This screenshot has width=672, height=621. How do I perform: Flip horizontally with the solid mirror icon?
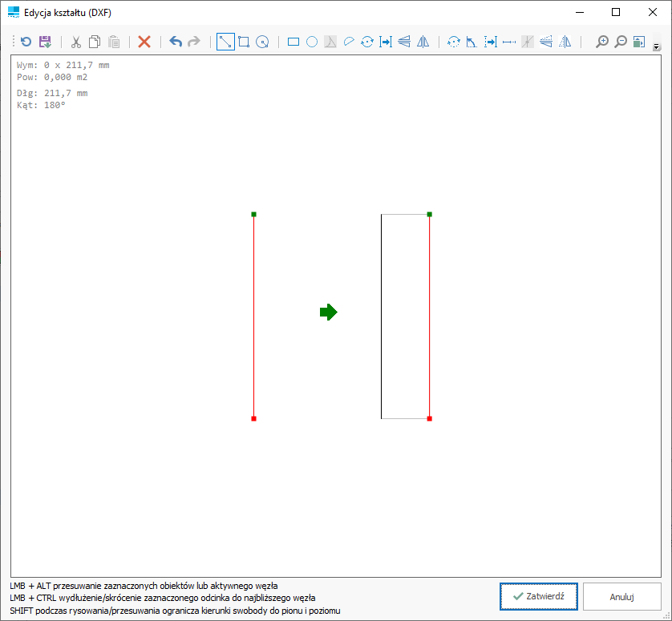(x=423, y=42)
